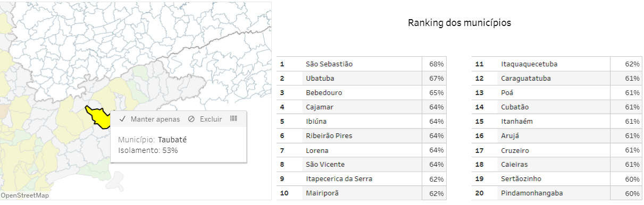Click Mairiporã ranking entry
Viewport: 644px width, 205px height.
pyautogui.click(x=362, y=193)
